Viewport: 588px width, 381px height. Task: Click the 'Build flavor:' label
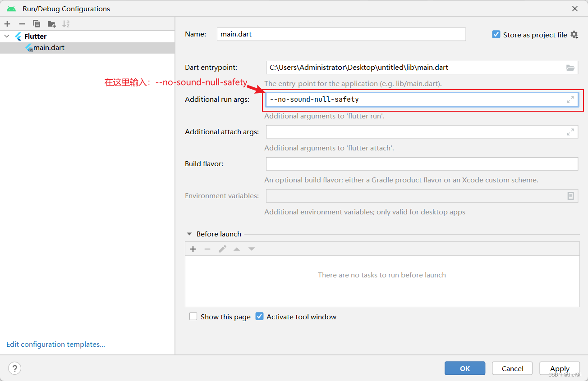204,163
